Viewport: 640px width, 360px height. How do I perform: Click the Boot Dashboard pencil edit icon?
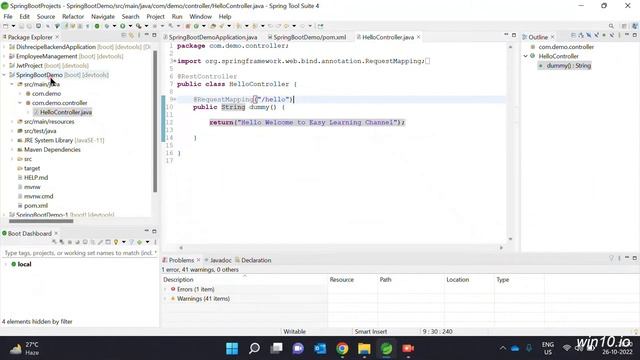click(x=100, y=242)
